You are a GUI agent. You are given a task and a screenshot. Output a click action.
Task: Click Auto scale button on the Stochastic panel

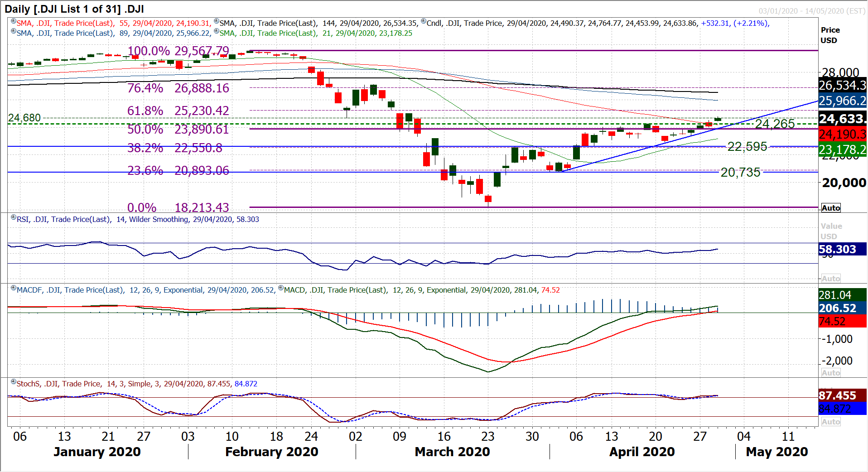[831, 422]
